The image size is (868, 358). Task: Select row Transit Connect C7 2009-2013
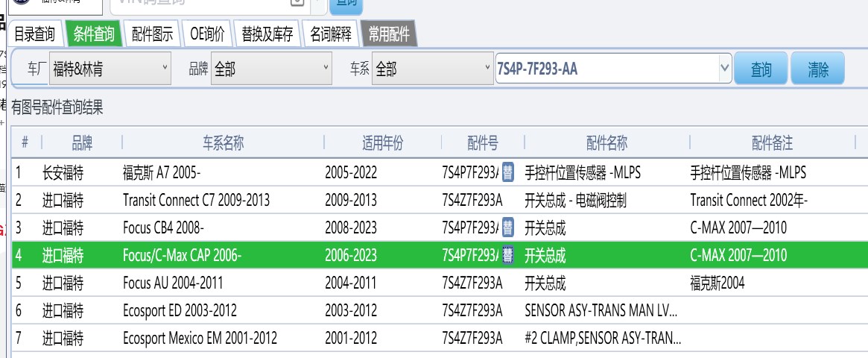pyautogui.click(x=440, y=200)
